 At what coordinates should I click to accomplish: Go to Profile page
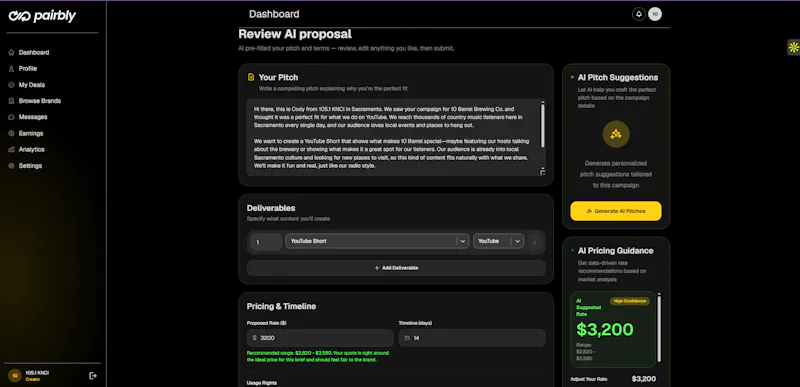[28, 69]
